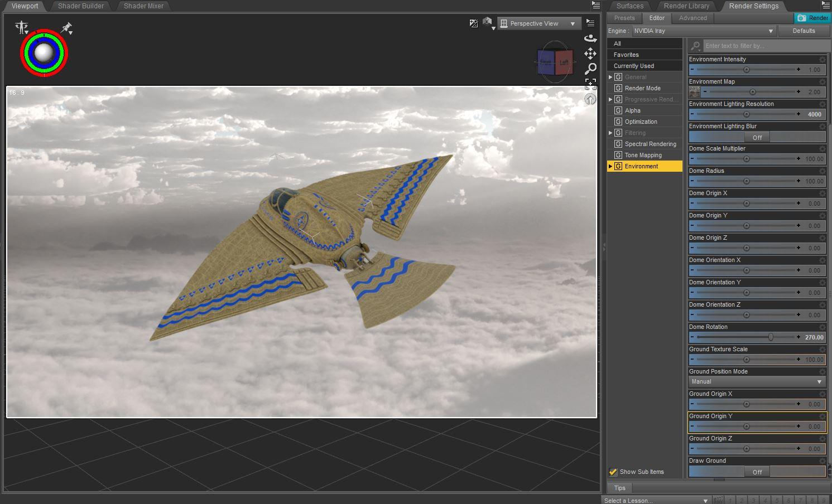Select the Zoom viewport tool magnifier icon
The image size is (832, 504).
590,69
